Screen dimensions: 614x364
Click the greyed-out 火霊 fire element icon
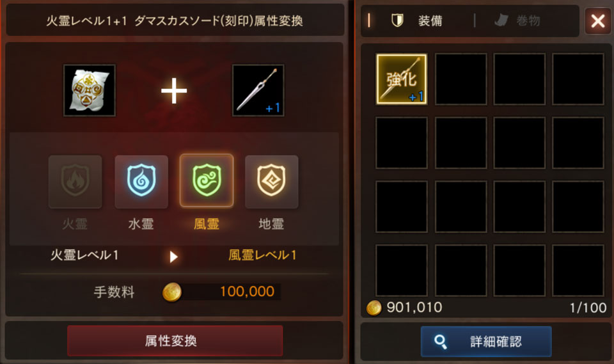pyautogui.click(x=75, y=182)
